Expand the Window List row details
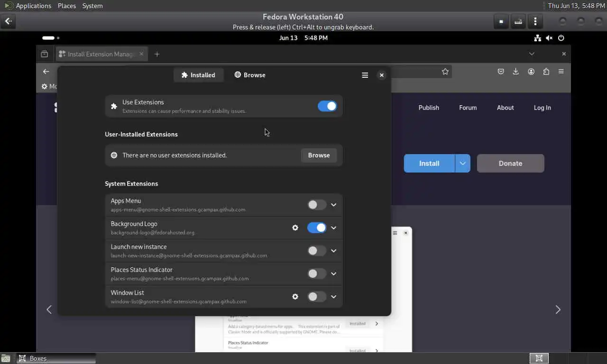 point(333,297)
